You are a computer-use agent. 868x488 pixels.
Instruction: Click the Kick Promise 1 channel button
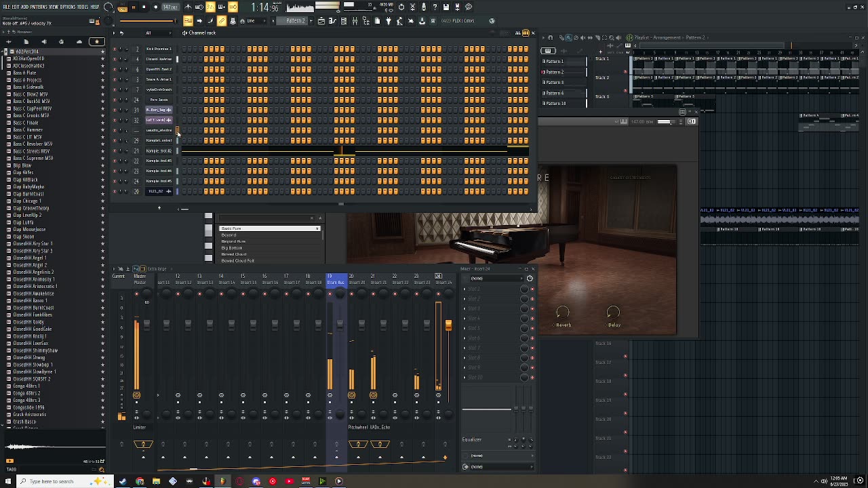pos(159,49)
